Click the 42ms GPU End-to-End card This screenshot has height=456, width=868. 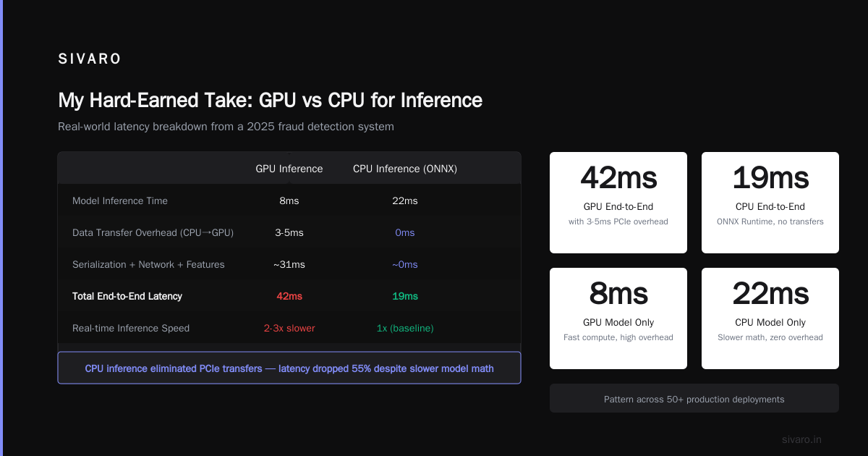[x=618, y=203]
